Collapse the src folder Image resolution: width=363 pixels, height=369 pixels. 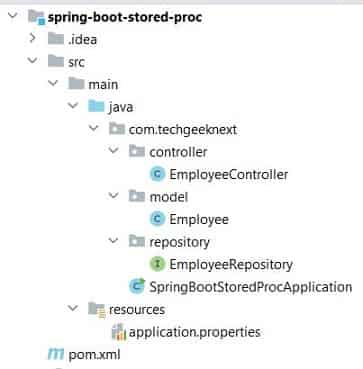click(x=32, y=60)
